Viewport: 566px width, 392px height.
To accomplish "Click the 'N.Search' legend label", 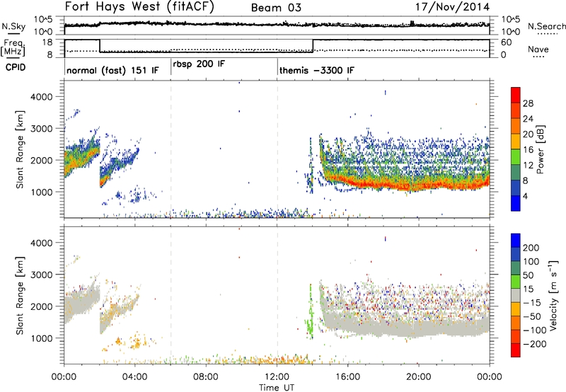I will click(546, 26).
